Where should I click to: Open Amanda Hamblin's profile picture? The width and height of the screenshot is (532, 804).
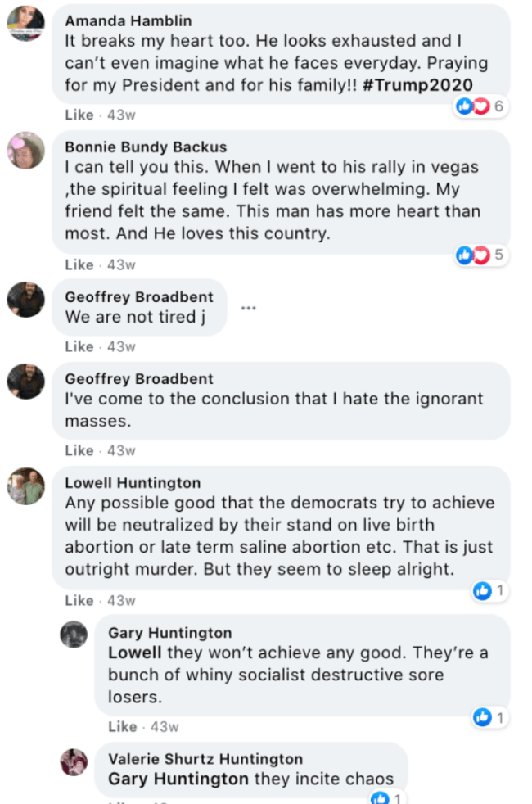click(x=25, y=23)
